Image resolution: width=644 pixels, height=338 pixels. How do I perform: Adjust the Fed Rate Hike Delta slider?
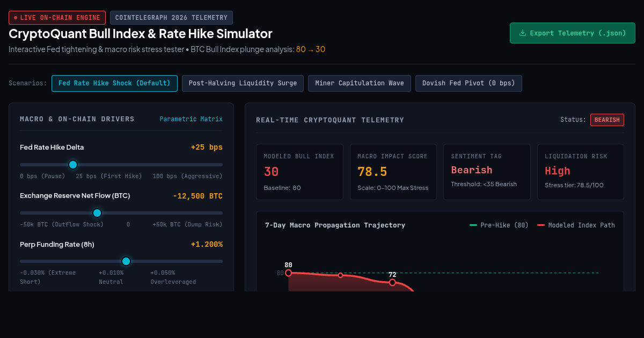(121, 165)
